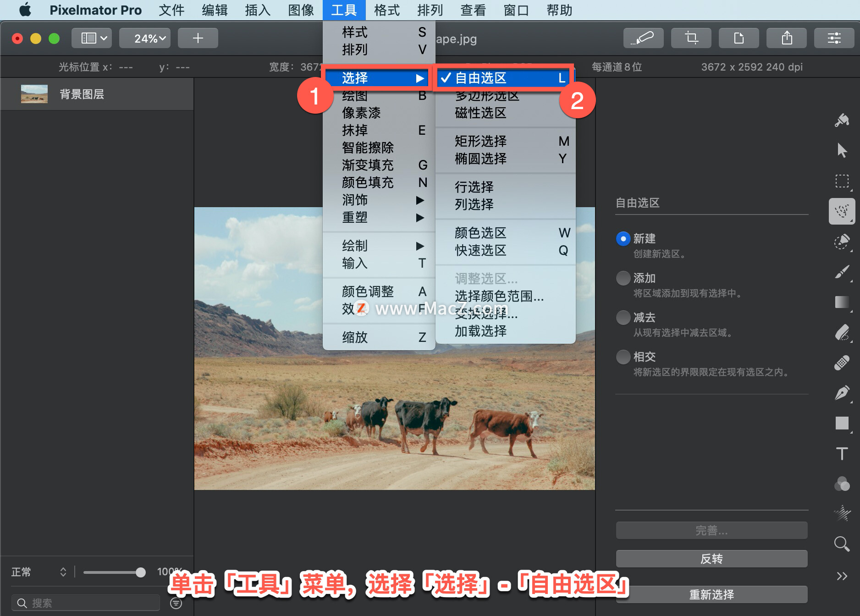Image resolution: width=860 pixels, height=616 pixels.
Task: Click the 重新选择 button
Action: point(711,594)
